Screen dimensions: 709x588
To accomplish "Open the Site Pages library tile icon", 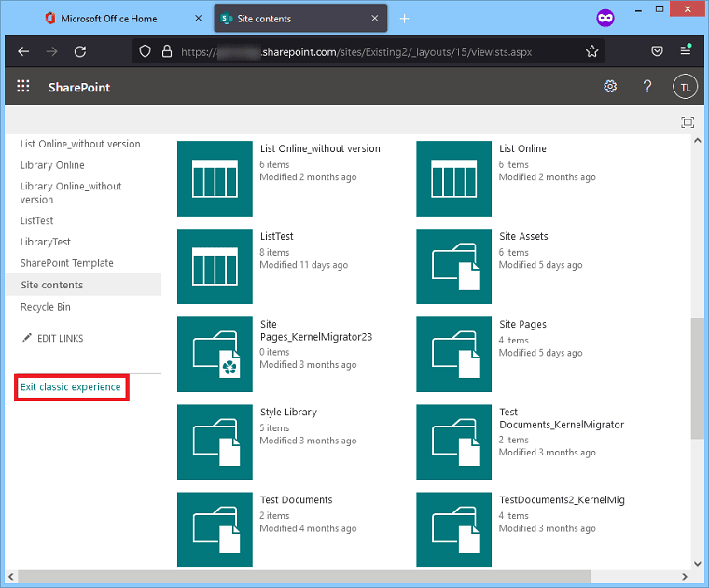I will pyautogui.click(x=453, y=354).
